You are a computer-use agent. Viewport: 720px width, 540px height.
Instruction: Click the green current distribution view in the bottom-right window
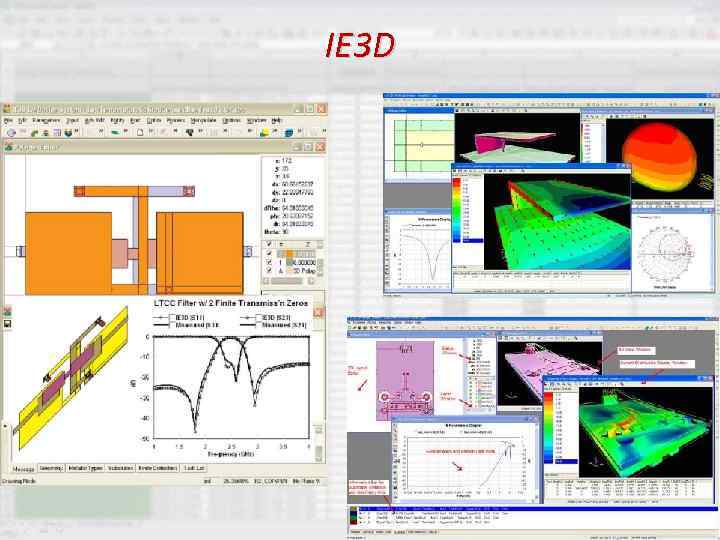(645, 432)
